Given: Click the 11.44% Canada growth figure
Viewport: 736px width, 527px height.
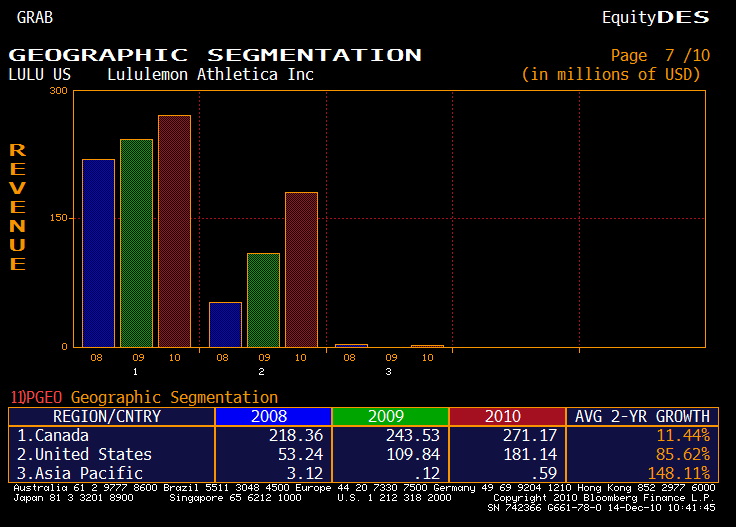Looking at the screenshot, I should coord(683,435).
